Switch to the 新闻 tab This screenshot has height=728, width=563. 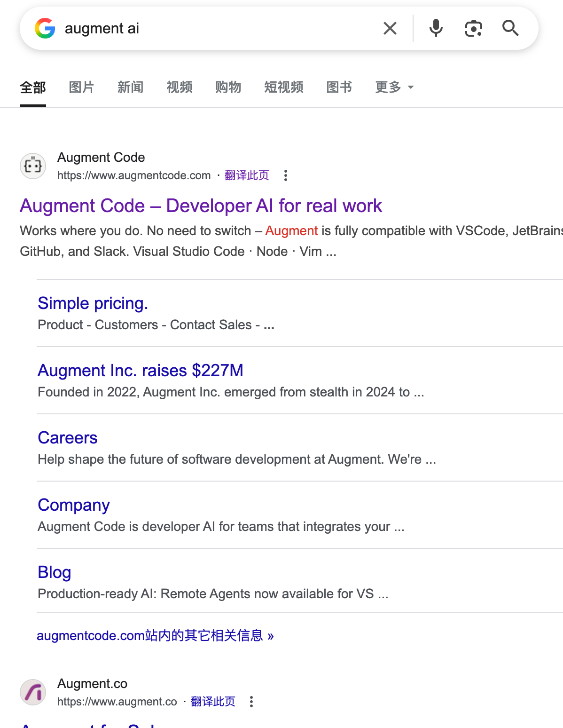point(131,87)
